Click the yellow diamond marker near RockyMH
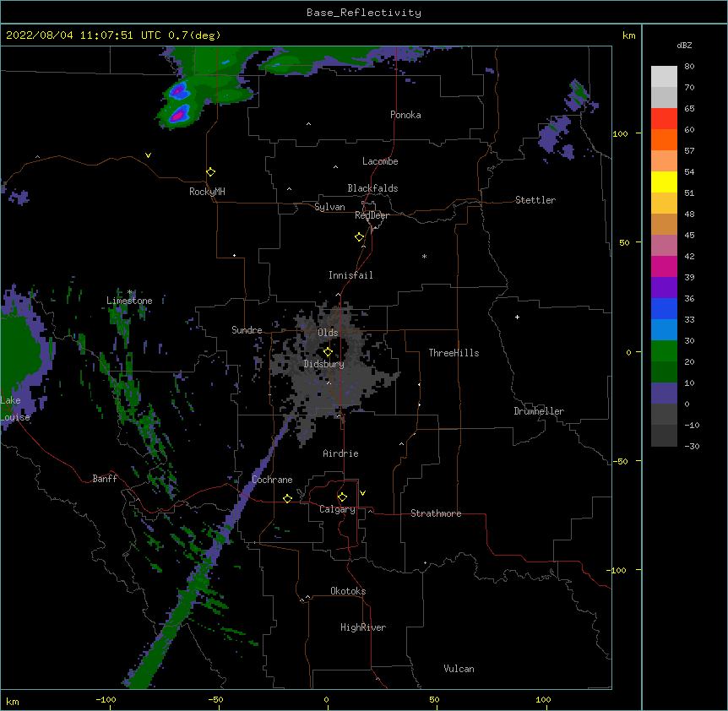Viewport: 728px width, 711px height. (x=211, y=172)
